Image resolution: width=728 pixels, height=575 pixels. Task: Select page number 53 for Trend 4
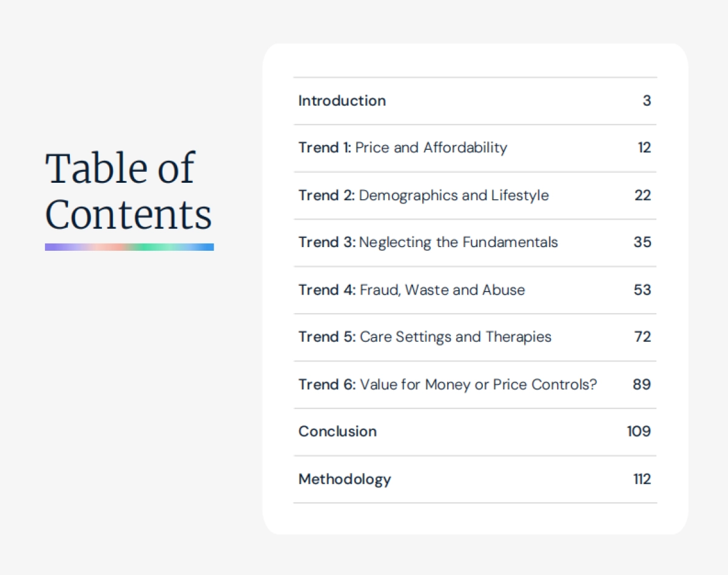(x=642, y=290)
